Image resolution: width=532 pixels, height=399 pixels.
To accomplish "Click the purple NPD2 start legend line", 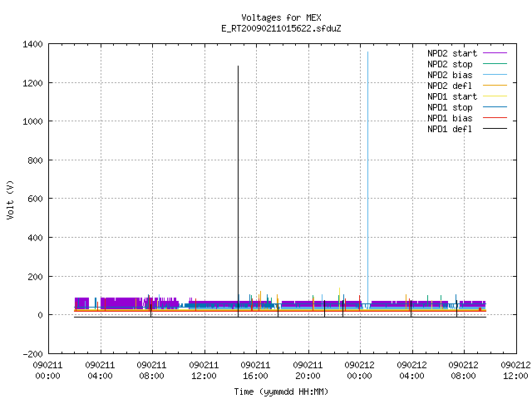I will click(x=495, y=53).
